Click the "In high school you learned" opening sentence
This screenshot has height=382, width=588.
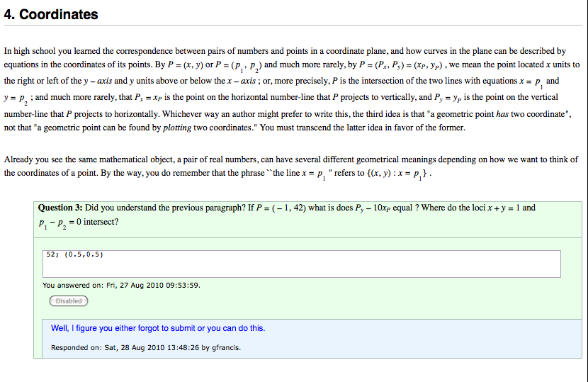57,51
